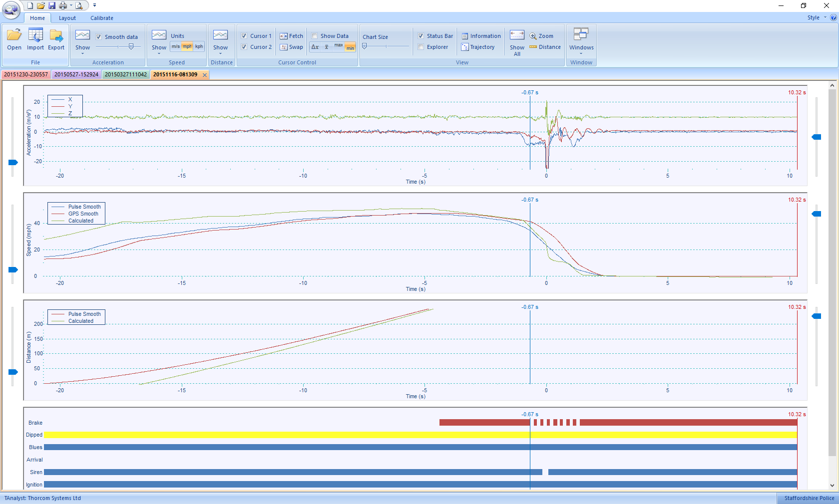Uncheck the Cursor 1 checkbox

244,36
